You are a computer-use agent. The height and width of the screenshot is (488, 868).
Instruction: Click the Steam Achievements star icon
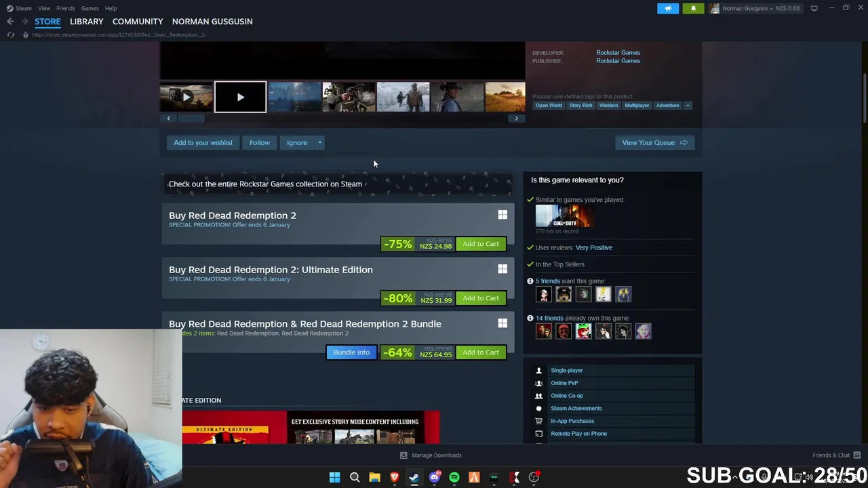pyautogui.click(x=539, y=409)
